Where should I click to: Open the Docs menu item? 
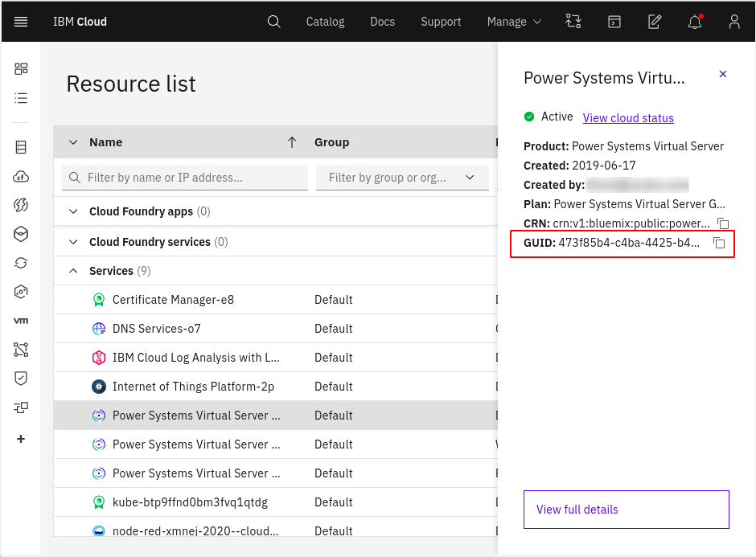click(x=382, y=22)
